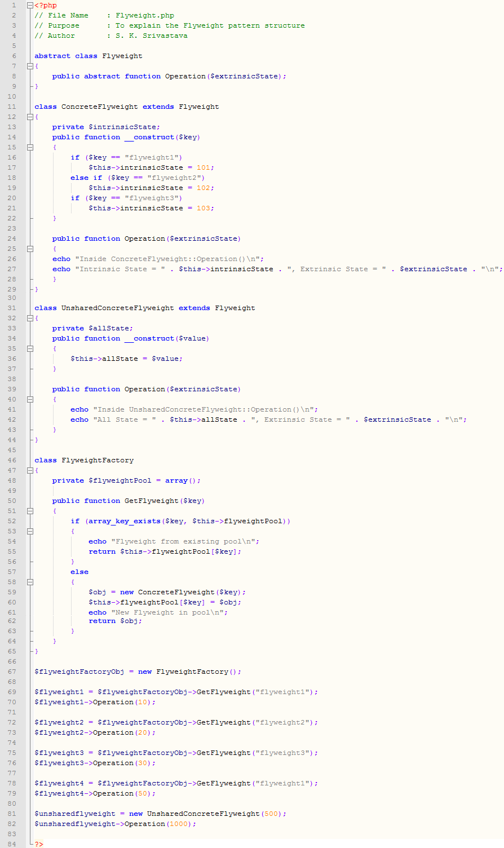Collapse the ConcreteFlyweight class fold on line 12
The height and width of the screenshot is (848, 504).
[30, 117]
